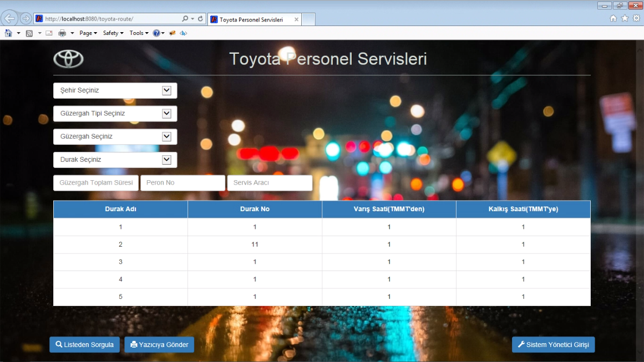Expand the Print options dropdown arrow
The height and width of the screenshot is (362, 644).
(72, 33)
